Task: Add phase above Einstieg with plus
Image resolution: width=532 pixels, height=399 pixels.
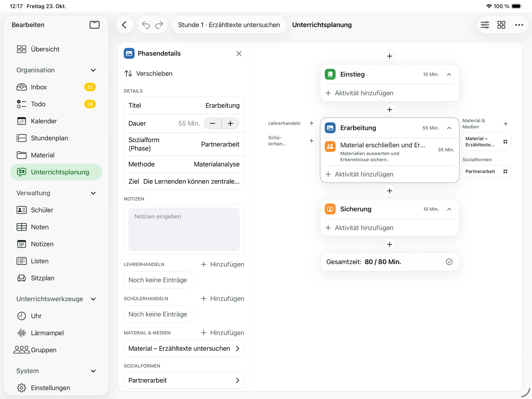Action: [x=390, y=56]
